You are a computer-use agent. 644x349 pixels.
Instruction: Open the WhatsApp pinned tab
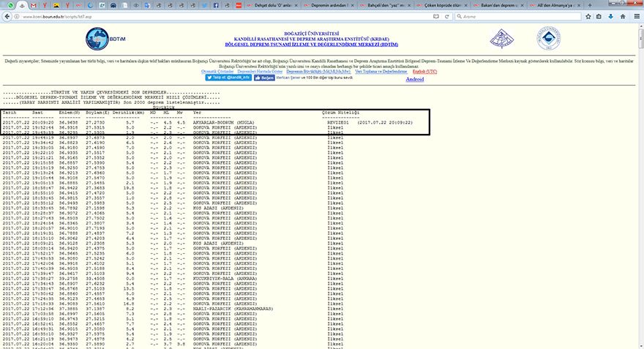tap(10, 4)
